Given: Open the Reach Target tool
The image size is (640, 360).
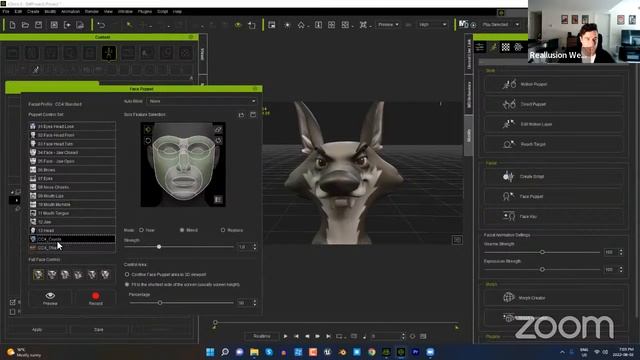Looking at the screenshot, I should pos(553,144).
